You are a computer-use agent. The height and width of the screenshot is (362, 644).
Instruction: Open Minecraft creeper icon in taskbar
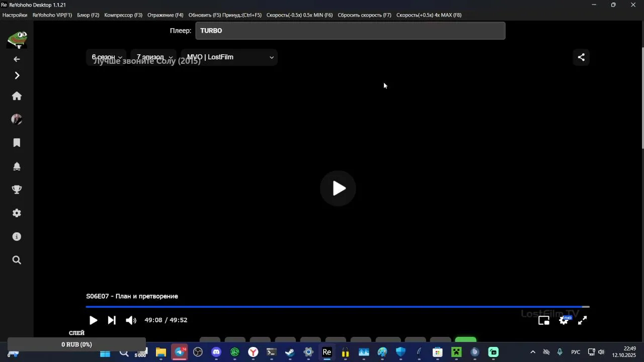coord(456,353)
